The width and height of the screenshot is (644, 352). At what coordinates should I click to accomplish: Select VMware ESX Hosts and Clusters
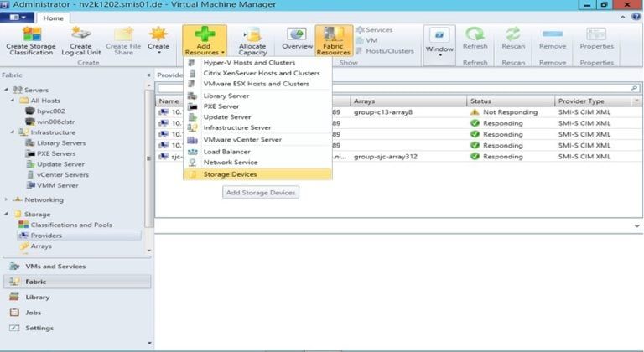257,84
